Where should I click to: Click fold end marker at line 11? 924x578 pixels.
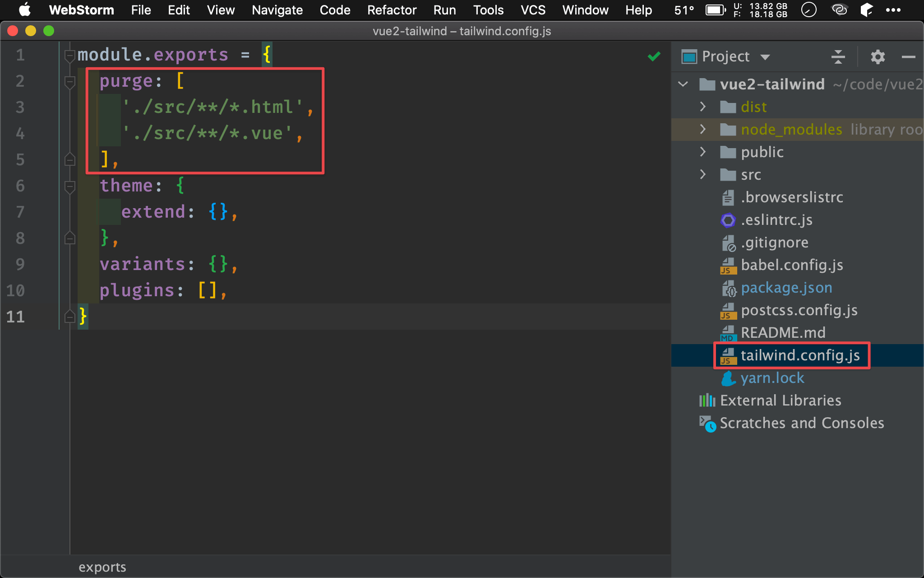69,317
